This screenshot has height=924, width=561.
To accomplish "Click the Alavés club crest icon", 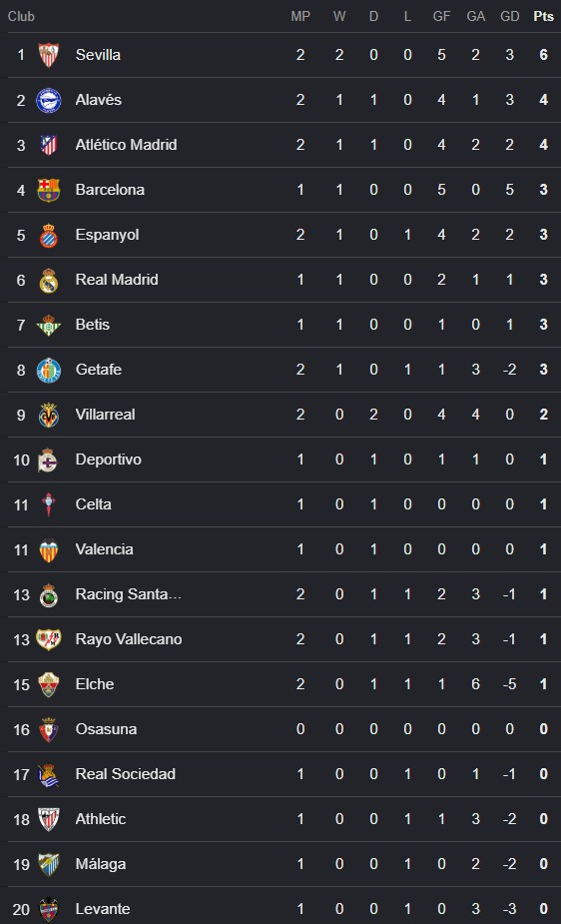I will 48,100.
